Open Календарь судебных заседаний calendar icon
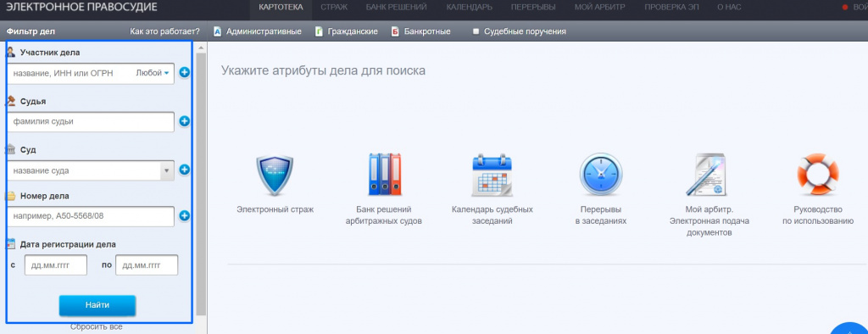The width and height of the screenshot is (868, 334). [492, 175]
